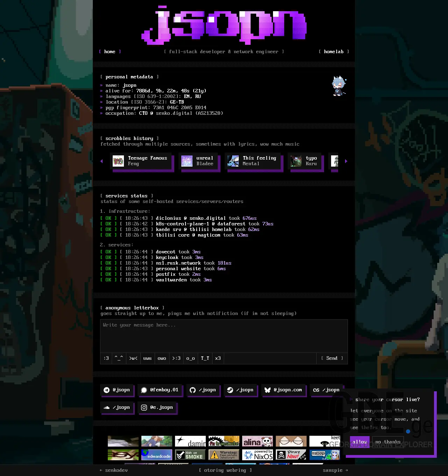Click the jsopn pixel logo
Viewport: 448px width, 476px height.
click(x=224, y=25)
